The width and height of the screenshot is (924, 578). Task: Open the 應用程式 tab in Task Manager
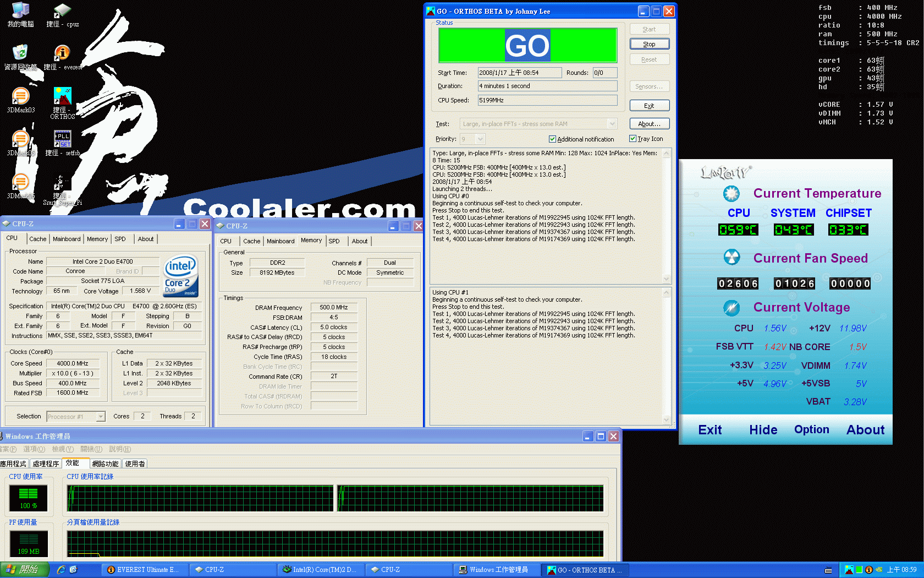click(x=14, y=464)
